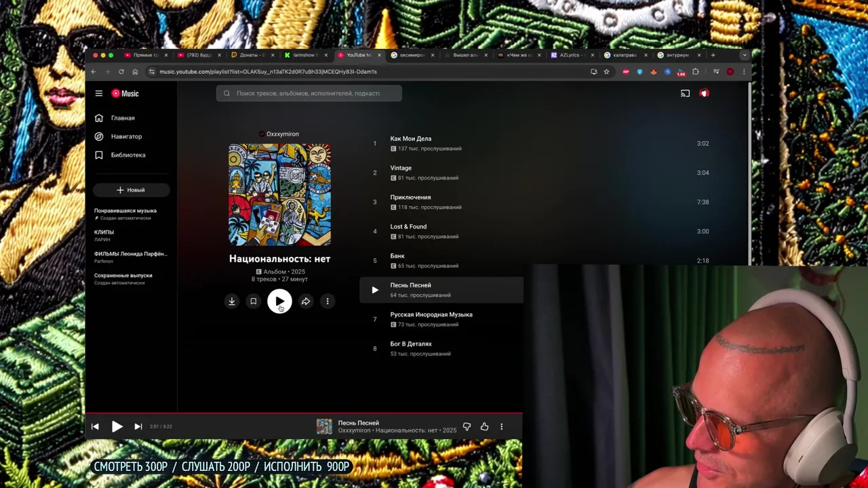Open the КЛИПЫ playlist
868x488 pixels.
click(131, 235)
